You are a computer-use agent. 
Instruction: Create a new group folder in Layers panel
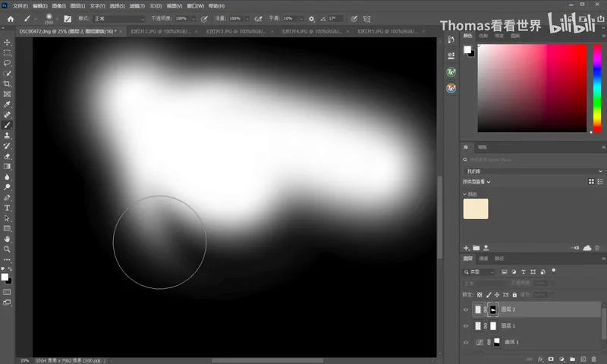(x=572, y=359)
